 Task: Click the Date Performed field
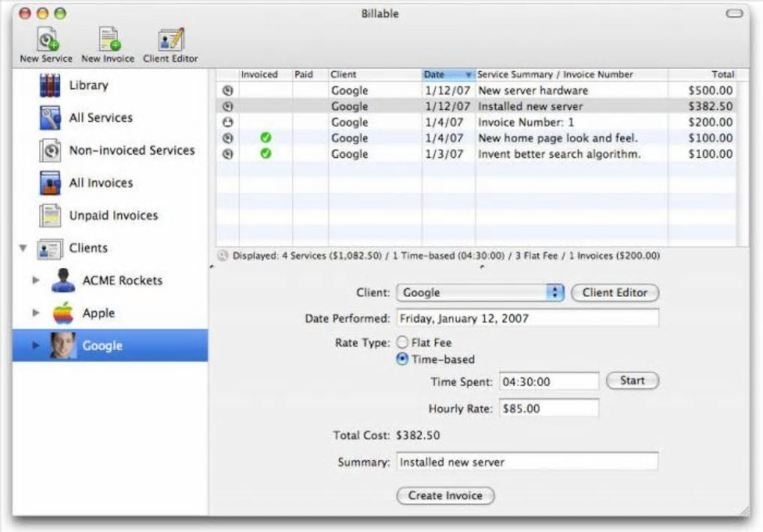tap(527, 318)
